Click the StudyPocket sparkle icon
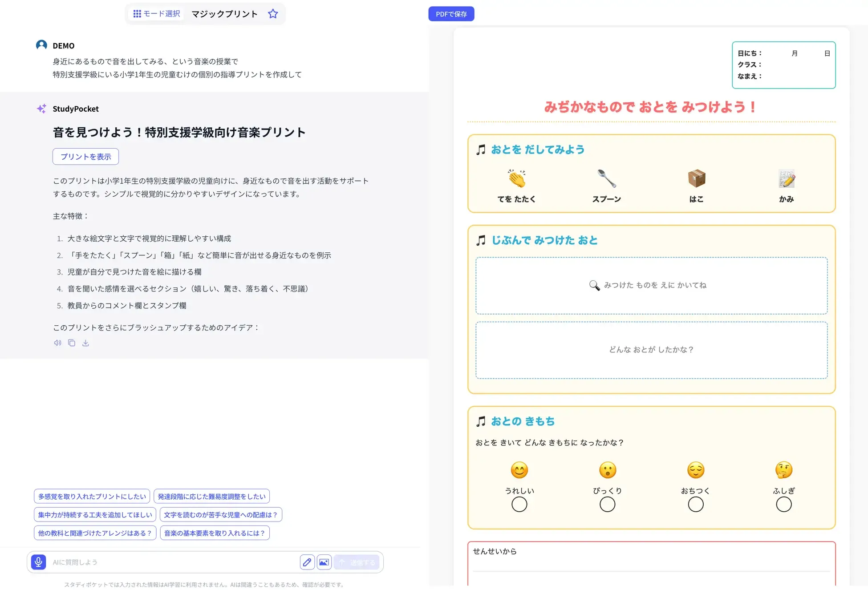The width and height of the screenshot is (868, 590). (x=41, y=108)
